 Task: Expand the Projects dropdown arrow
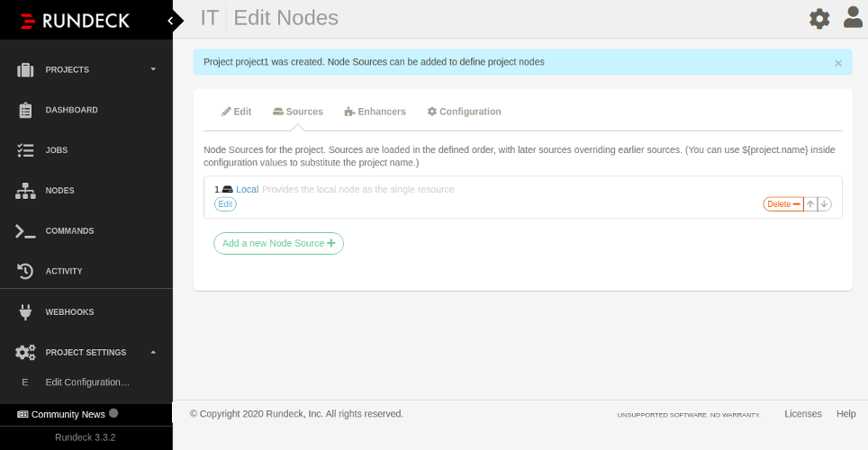pos(153,69)
